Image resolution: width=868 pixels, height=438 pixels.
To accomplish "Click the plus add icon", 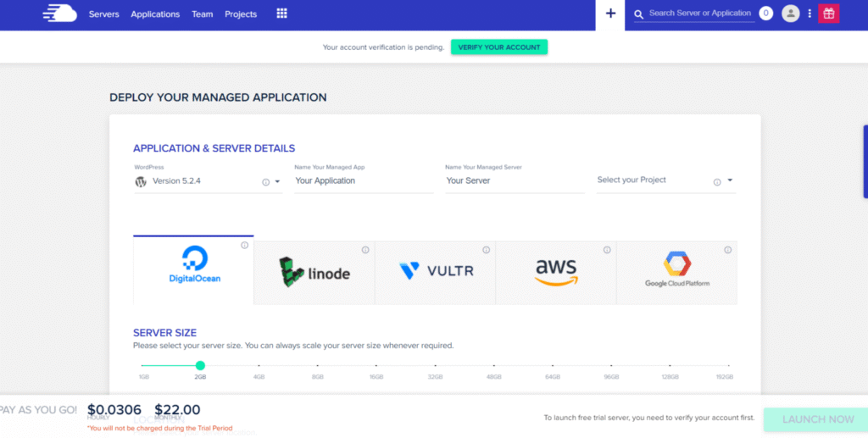I will pyautogui.click(x=610, y=14).
